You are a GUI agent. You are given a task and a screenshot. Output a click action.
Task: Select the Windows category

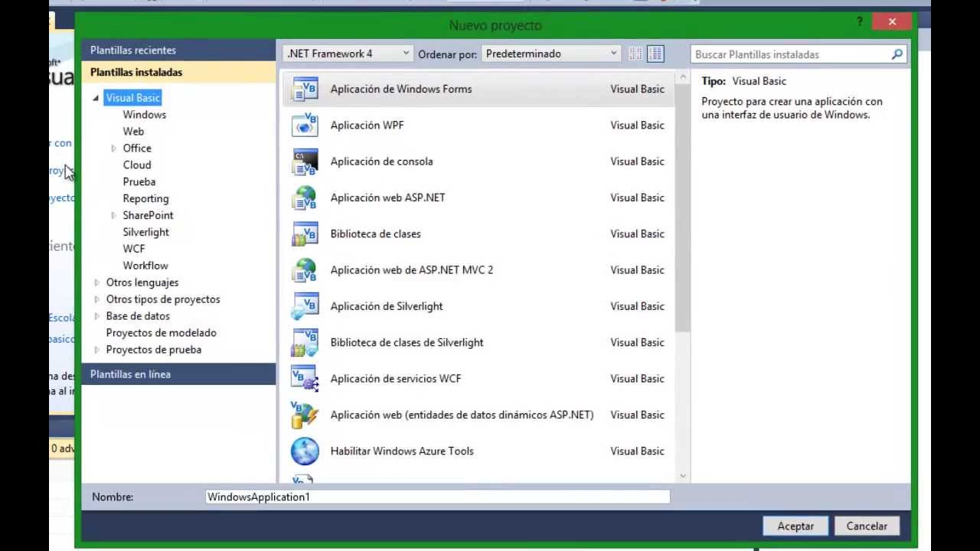coord(145,115)
